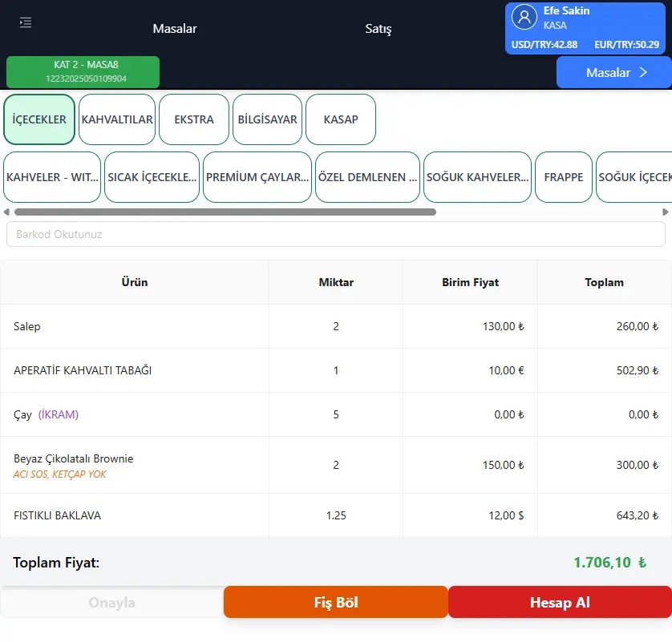Focus the Barkod Okutunuz input field

335,234
